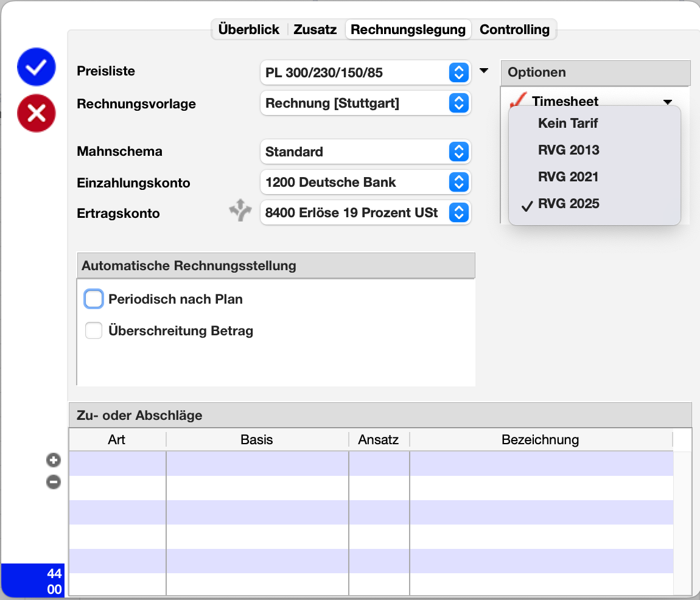Screen dimensions: 700x600
Task: Select RVG 2021 tariff
Action: coord(595,177)
